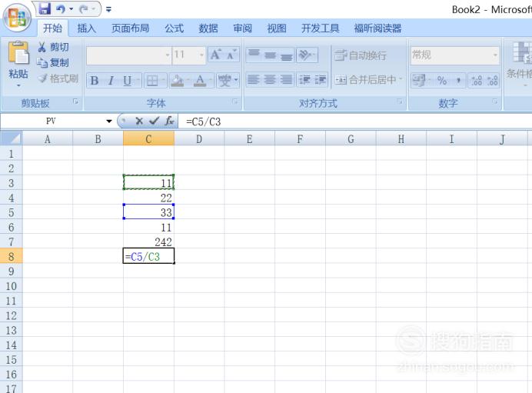Image resolution: width=532 pixels, height=393 pixels.
Task: Toggle 自动换行 wrap text
Action: click(361, 55)
